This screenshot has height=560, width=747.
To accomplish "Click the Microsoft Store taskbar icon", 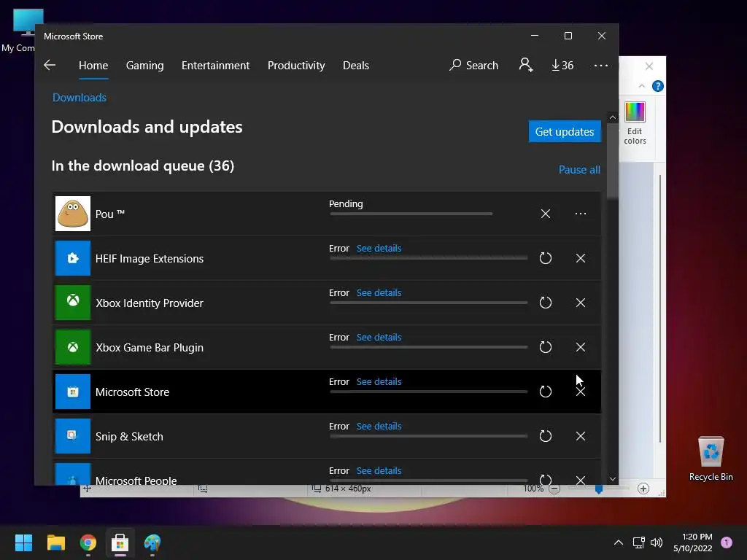I will (x=120, y=542).
